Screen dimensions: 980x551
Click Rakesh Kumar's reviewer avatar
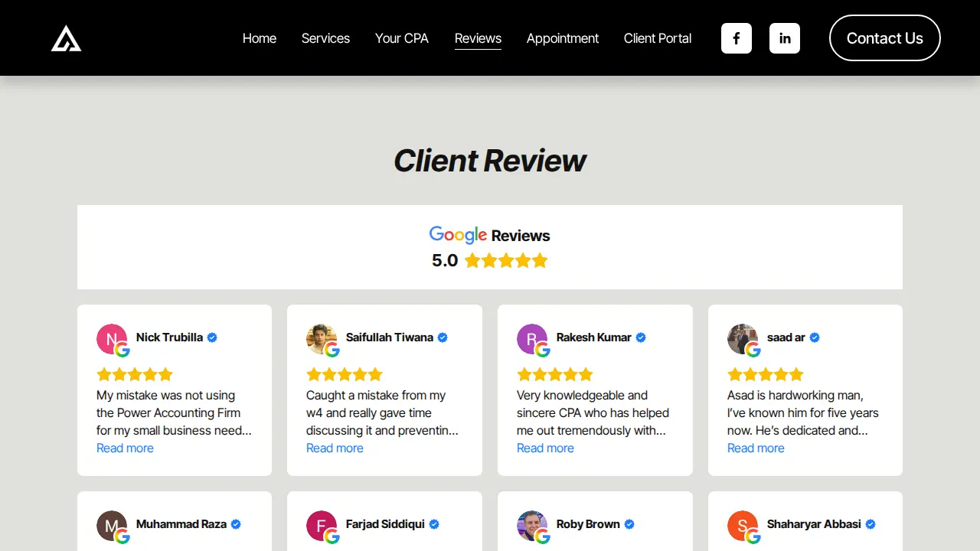[532, 339]
